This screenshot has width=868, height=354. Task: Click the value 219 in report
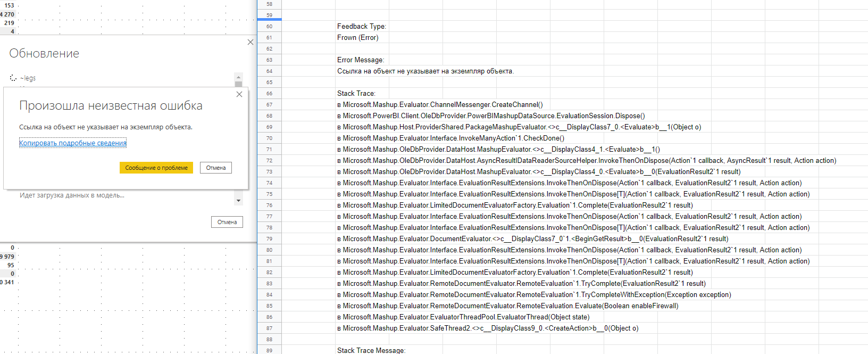[9, 23]
